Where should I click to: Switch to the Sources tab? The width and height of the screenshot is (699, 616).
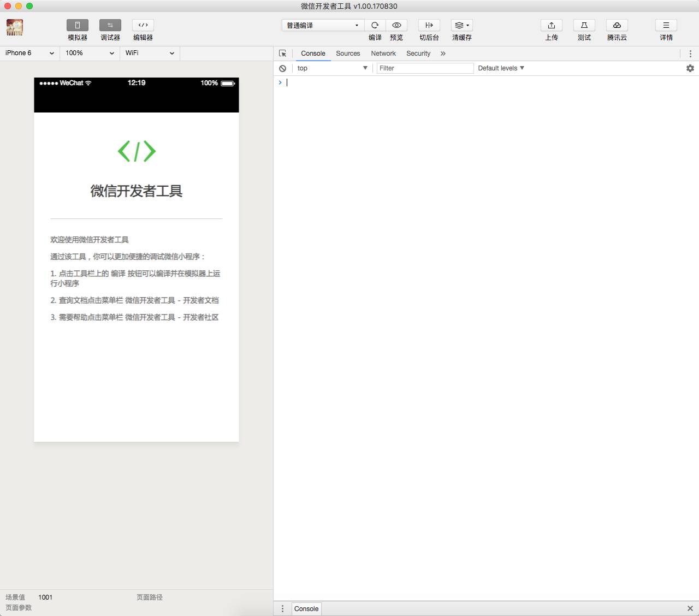click(x=348, y=54)
